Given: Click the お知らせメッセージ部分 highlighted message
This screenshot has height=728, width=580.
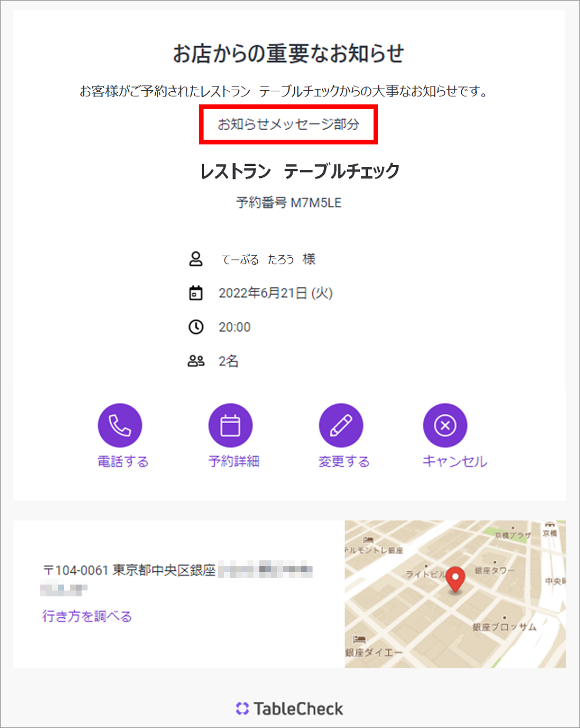Looking at the screenshot, I should [x=288, y=125].
